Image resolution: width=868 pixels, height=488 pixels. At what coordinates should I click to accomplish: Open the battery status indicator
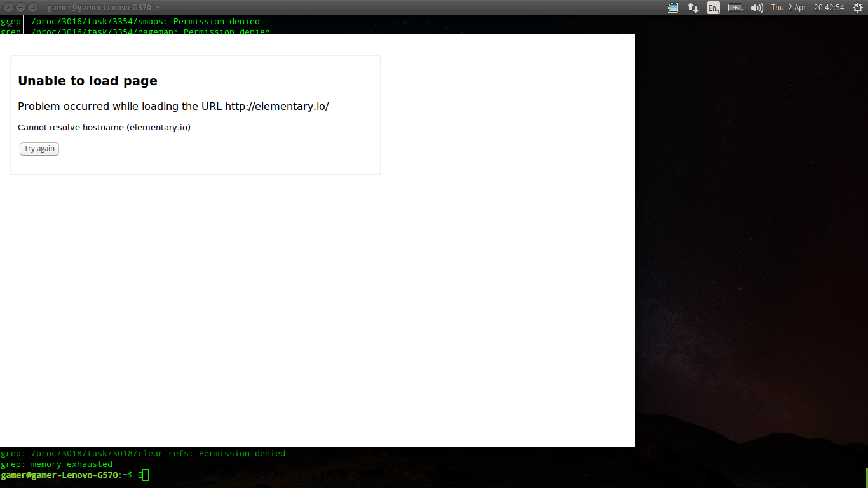coord(735,8)
